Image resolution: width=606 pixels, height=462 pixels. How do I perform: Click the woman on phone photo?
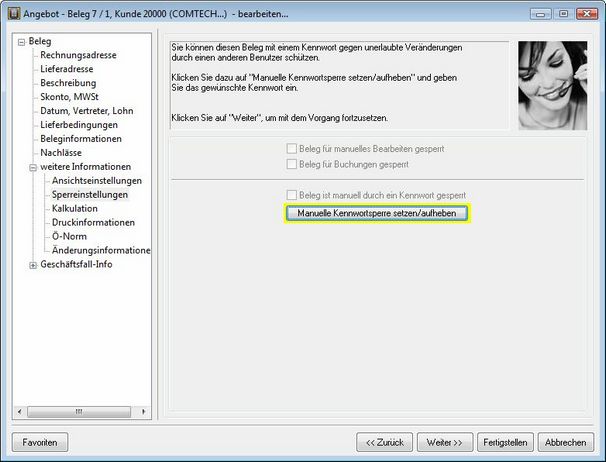coord(552,85)
